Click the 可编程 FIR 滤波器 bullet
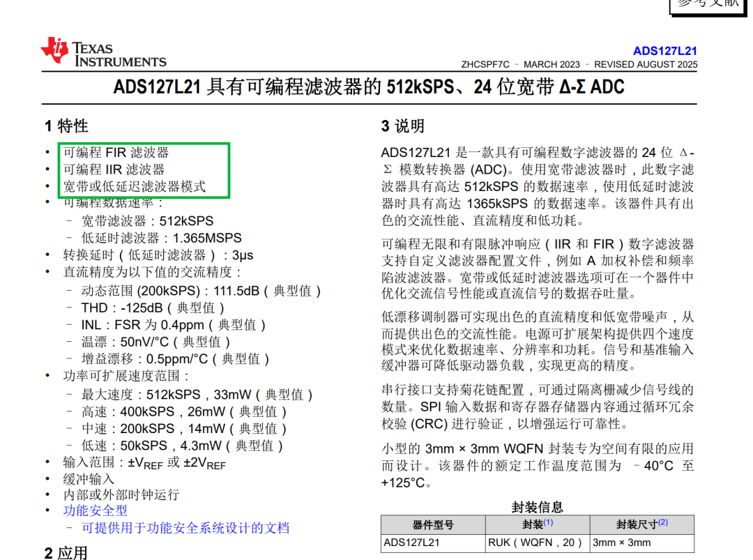 [x=116, y=152]
